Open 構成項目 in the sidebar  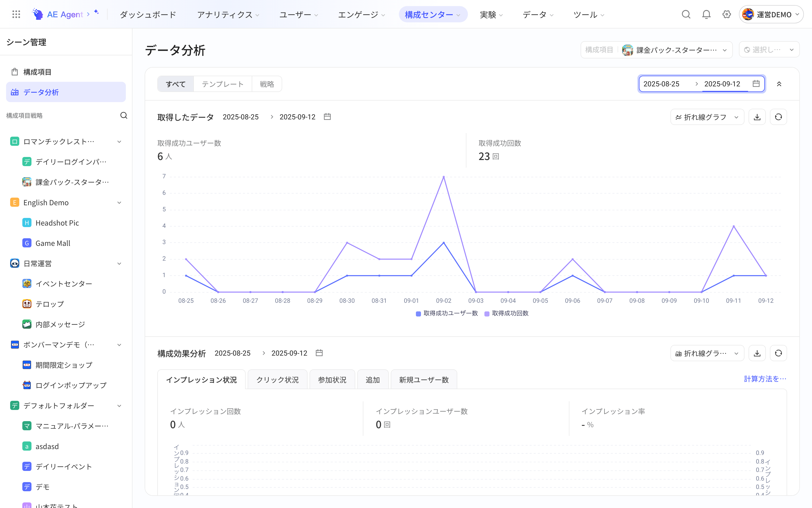point(66,72)
